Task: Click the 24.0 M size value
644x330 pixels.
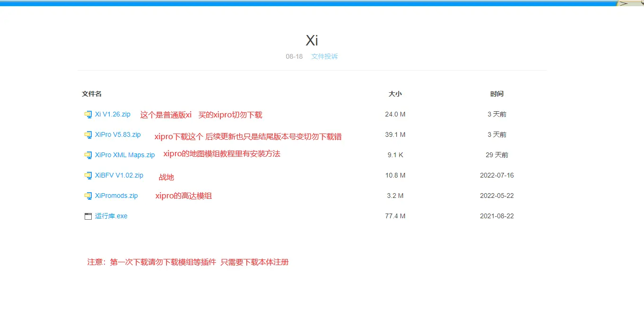Action: click(395, 114)
